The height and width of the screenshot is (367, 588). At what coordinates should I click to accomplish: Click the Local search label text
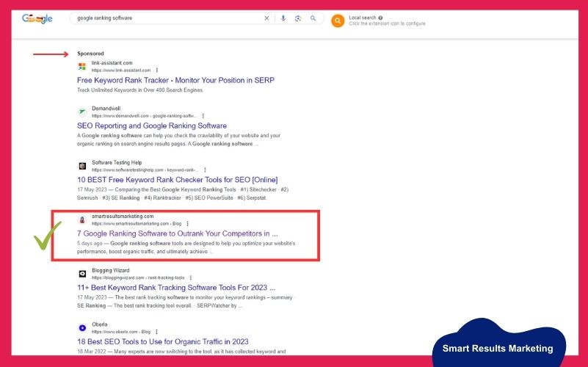coord(362,18)
